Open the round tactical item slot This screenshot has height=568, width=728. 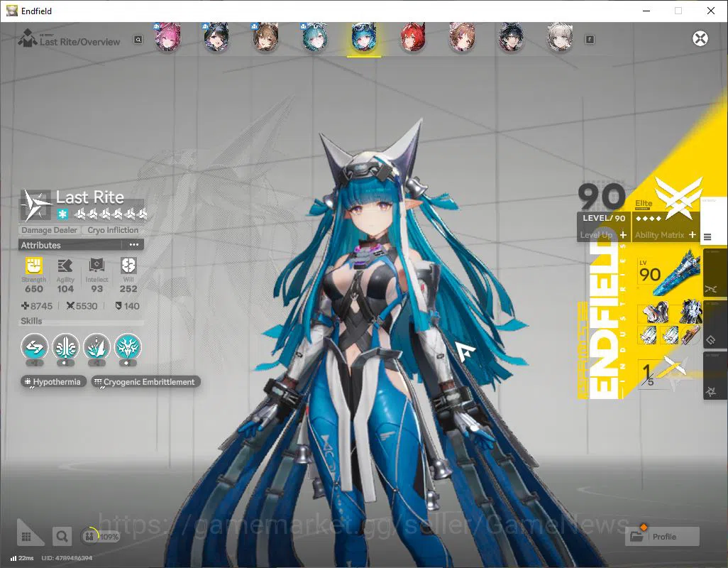click(690, 335)
